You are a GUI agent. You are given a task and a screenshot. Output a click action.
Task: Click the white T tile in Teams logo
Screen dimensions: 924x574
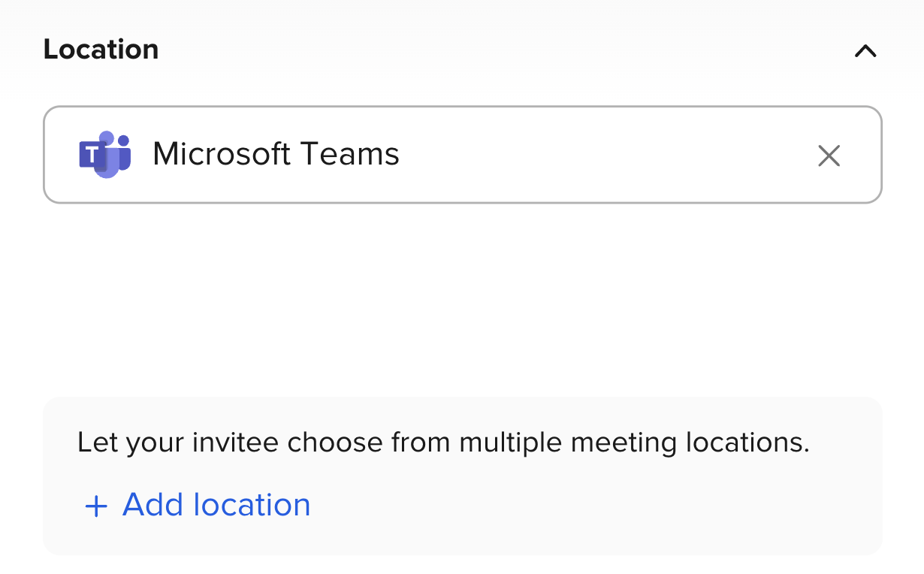(92, 156)
